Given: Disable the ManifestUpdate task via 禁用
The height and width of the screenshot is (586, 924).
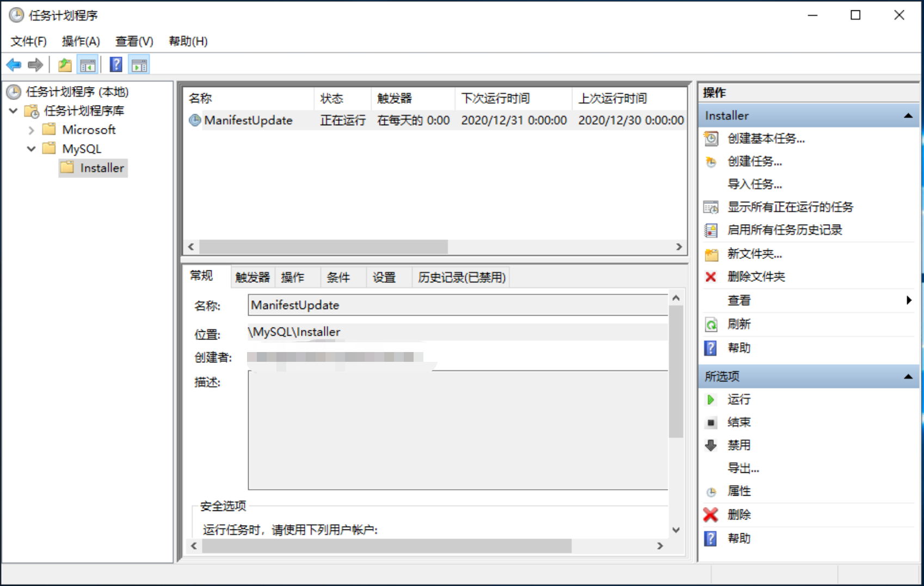Looking at the screenshot, I should 738,445.
